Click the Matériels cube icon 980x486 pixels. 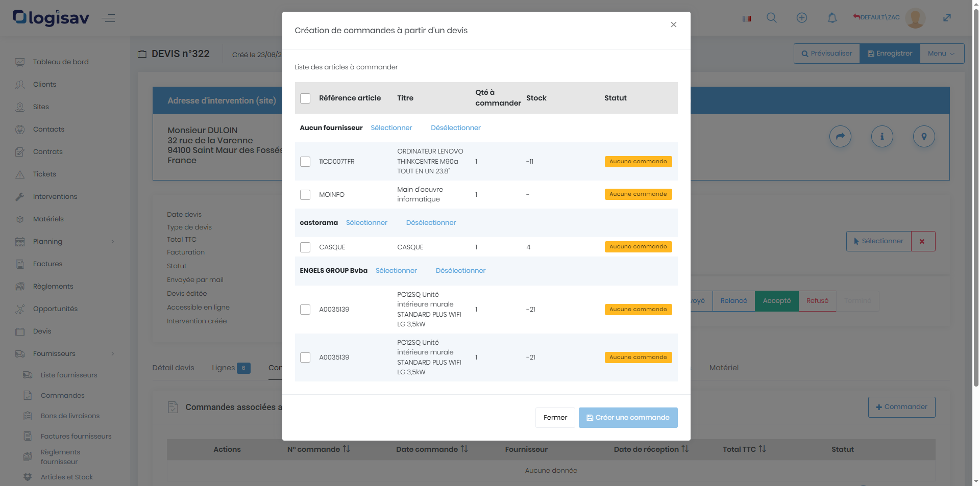(20, 219)
